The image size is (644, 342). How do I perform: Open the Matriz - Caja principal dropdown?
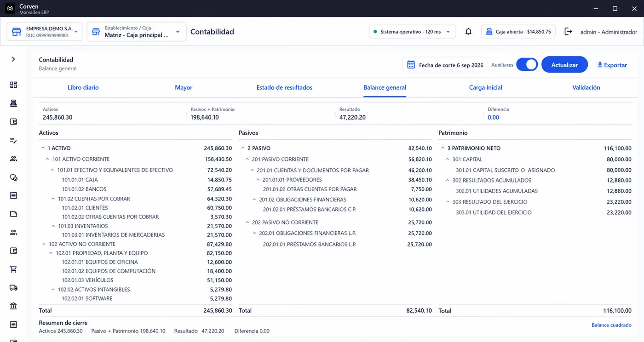[137, 32]
